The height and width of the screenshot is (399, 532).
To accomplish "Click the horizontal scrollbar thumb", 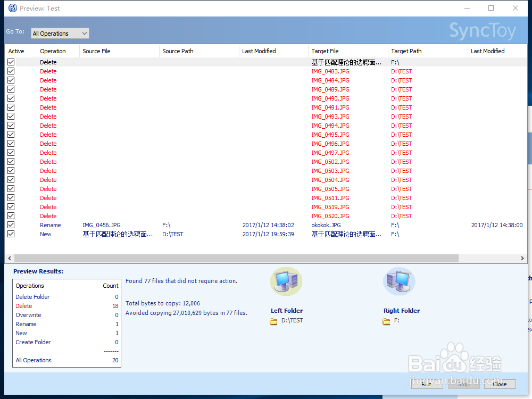I will pyautogui.click(x=237, y=259).
